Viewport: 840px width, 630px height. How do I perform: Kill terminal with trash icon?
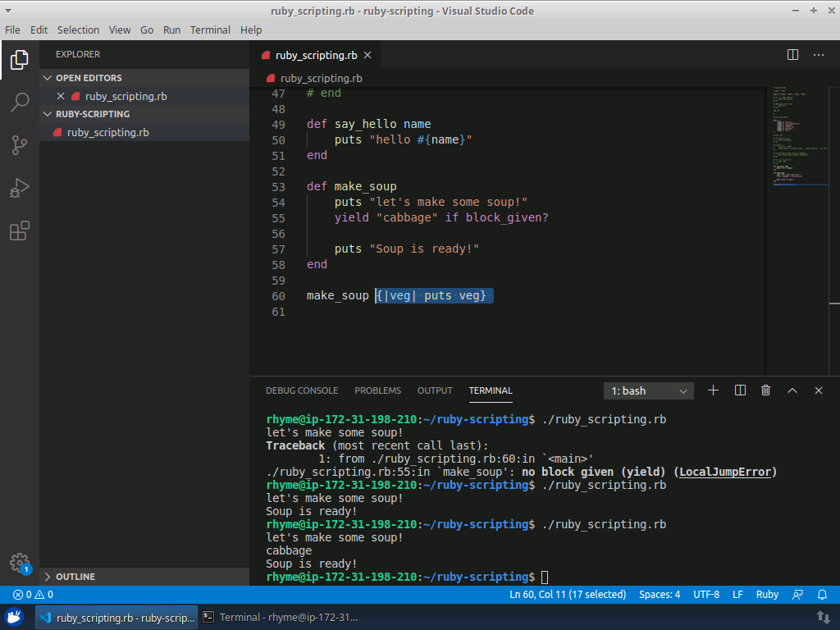[x=765, y=390]
